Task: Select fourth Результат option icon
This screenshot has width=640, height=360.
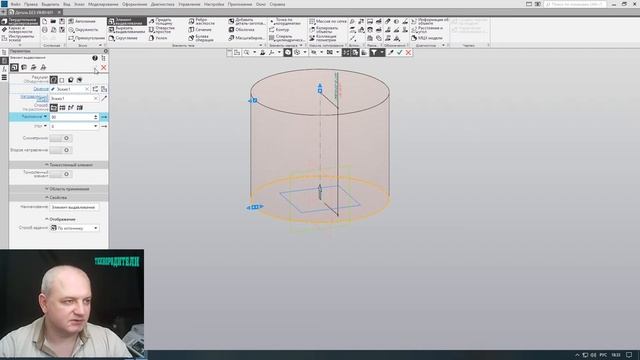Action: [x=80, y=80]
